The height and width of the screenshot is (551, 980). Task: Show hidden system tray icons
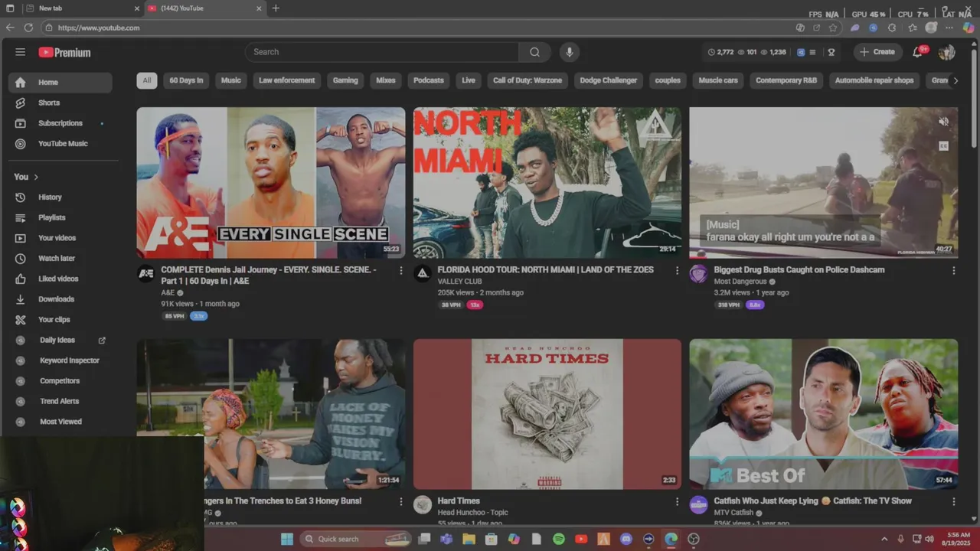(x=884, y=539)
